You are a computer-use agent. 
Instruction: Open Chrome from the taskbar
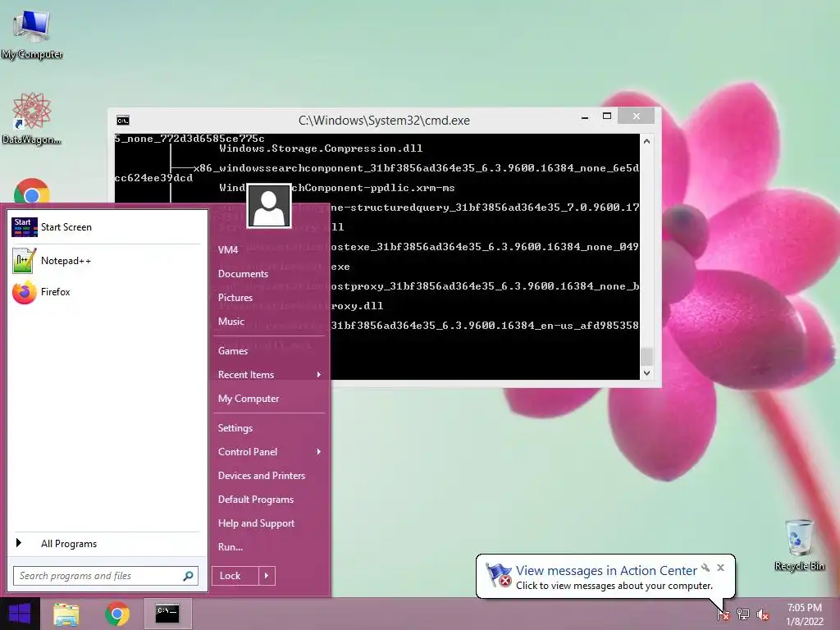tap(117, 614)
